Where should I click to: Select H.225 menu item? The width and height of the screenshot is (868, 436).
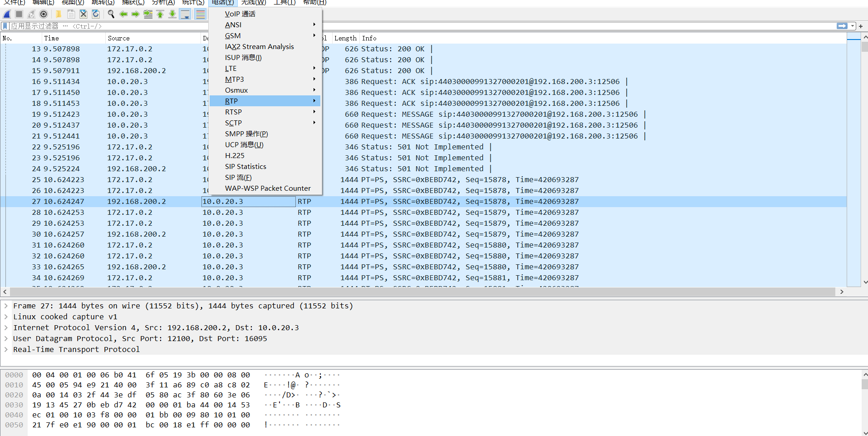(x=265, y=156)
